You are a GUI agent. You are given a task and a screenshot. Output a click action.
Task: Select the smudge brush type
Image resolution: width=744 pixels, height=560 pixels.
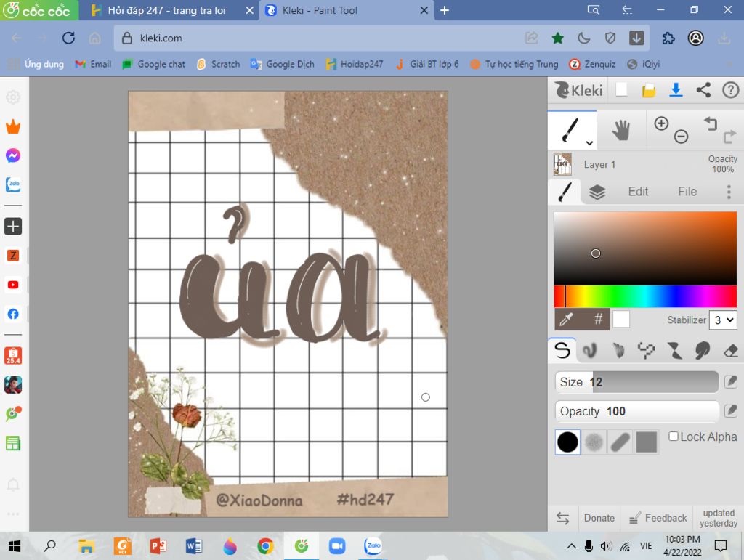point(703,350)
